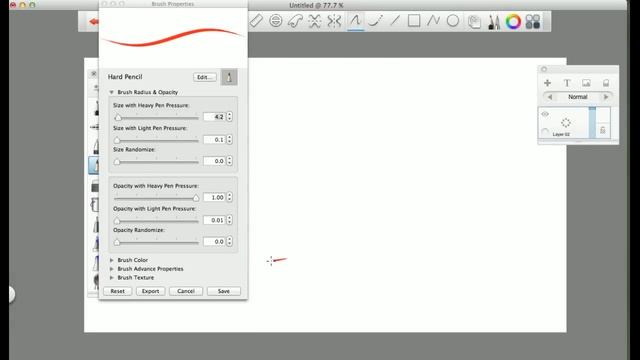The height and width of the screenshot is (360, 640).
Task: Click the stepper beside the 0.01 opacity value
Action: tap(229, 220)
